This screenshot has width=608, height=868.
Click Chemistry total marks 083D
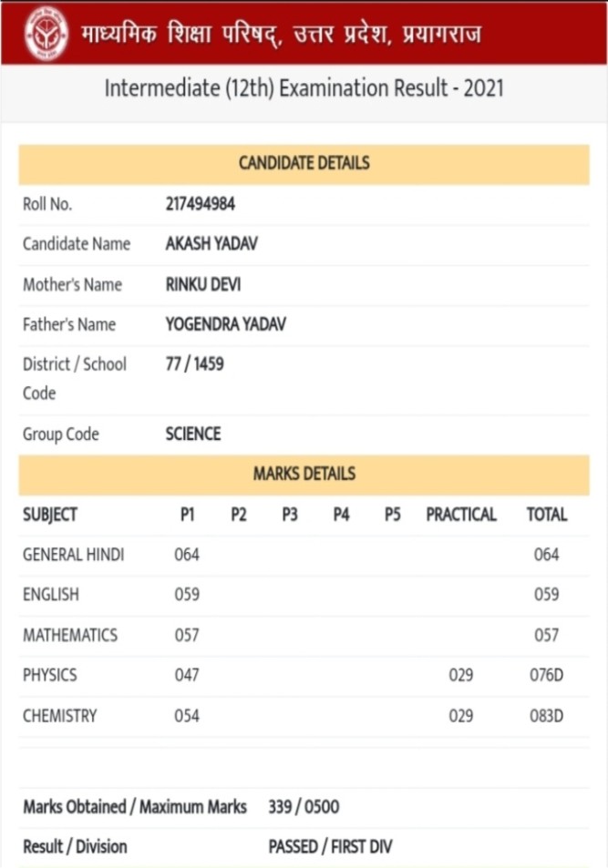pos(546,716)
